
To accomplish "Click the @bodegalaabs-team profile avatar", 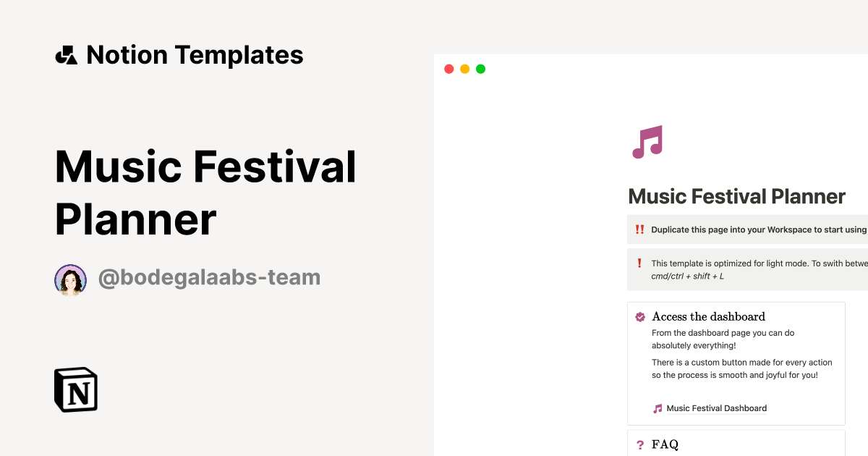I will 70,279.
